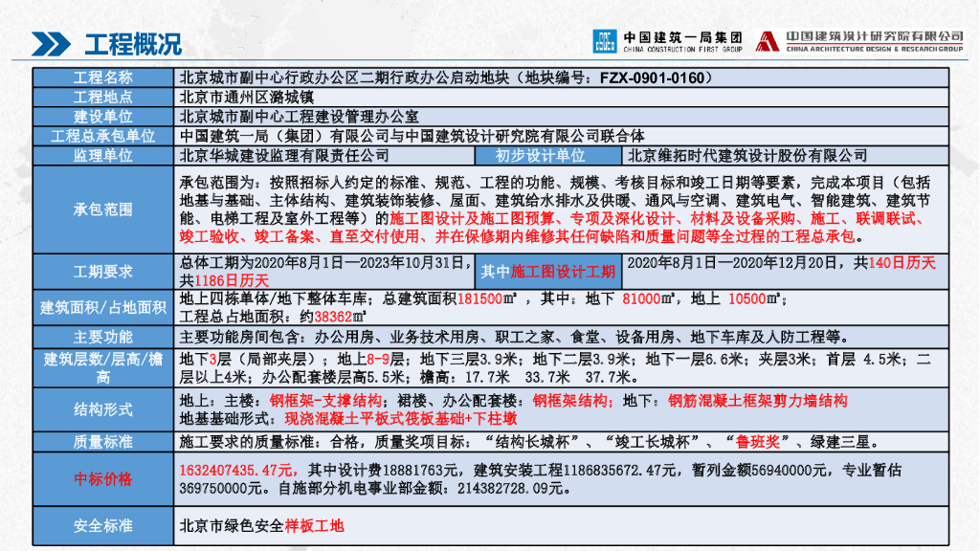Click the 工期要求 header cell
The height and width of the screenshot is (551, 980).
pyautogui.click(x=103, y=272)
